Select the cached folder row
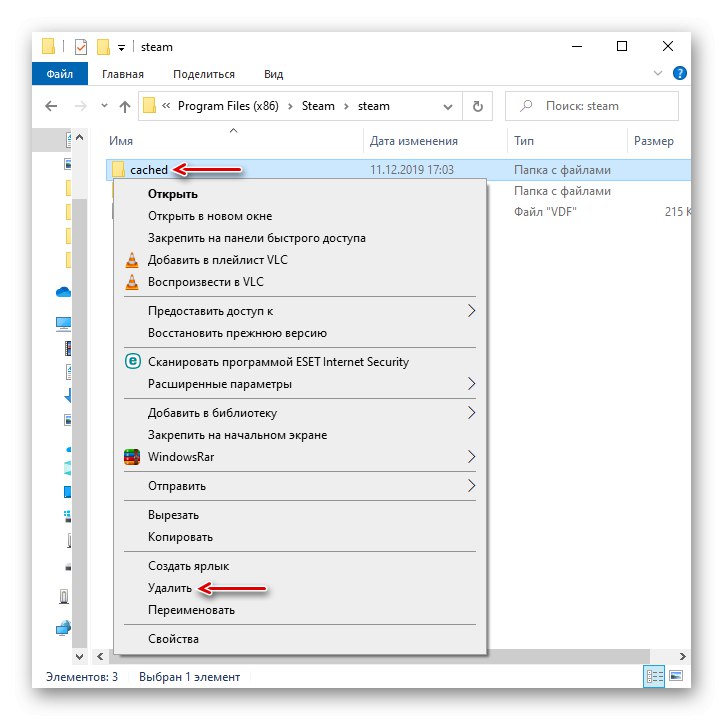The image size is (723, 720). coord(398,170)
